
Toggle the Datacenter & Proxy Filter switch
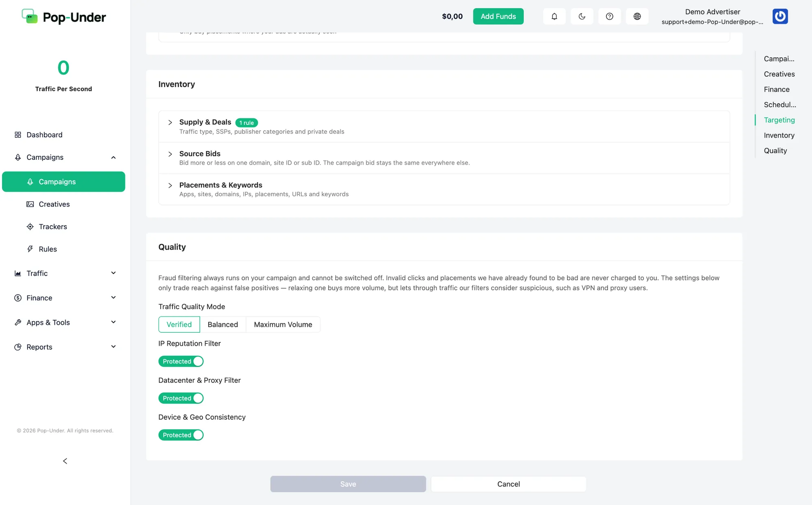[x=181, y=398]
